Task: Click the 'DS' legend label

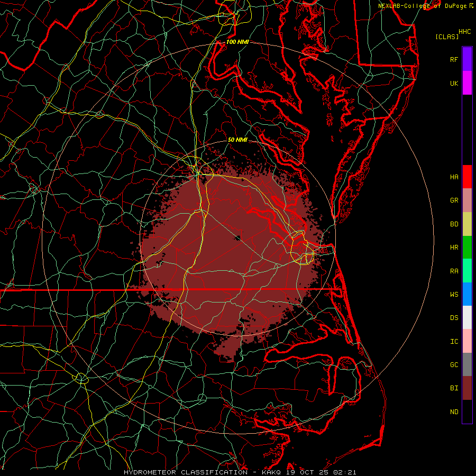Action: (x=454, y=318)
